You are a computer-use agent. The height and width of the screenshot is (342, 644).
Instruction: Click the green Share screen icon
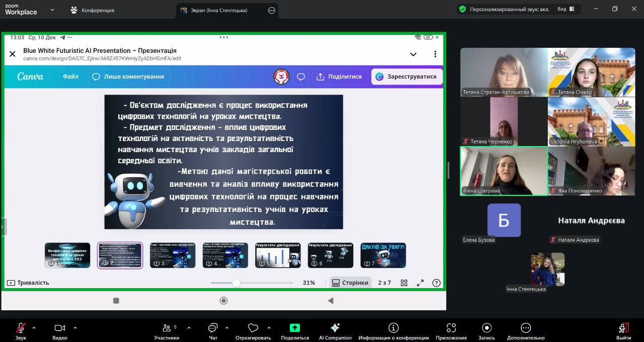[295, 328]
